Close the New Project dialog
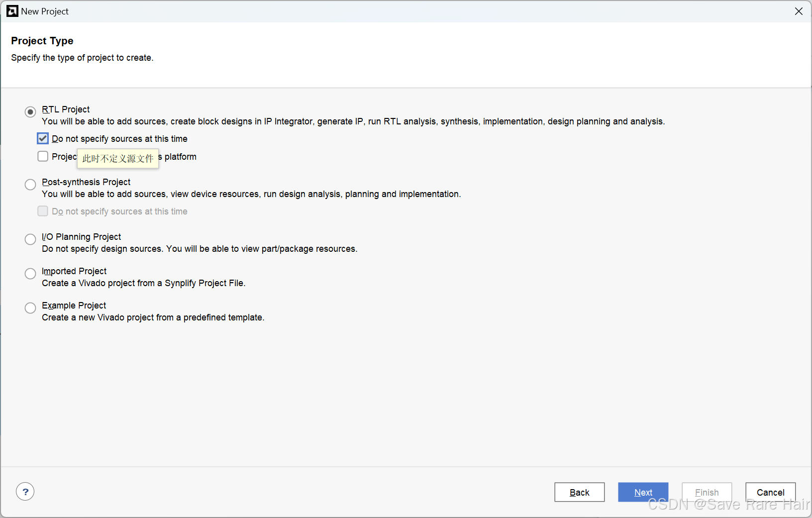The height and width of the screenshot is (518, 812). tap(799, 11)
